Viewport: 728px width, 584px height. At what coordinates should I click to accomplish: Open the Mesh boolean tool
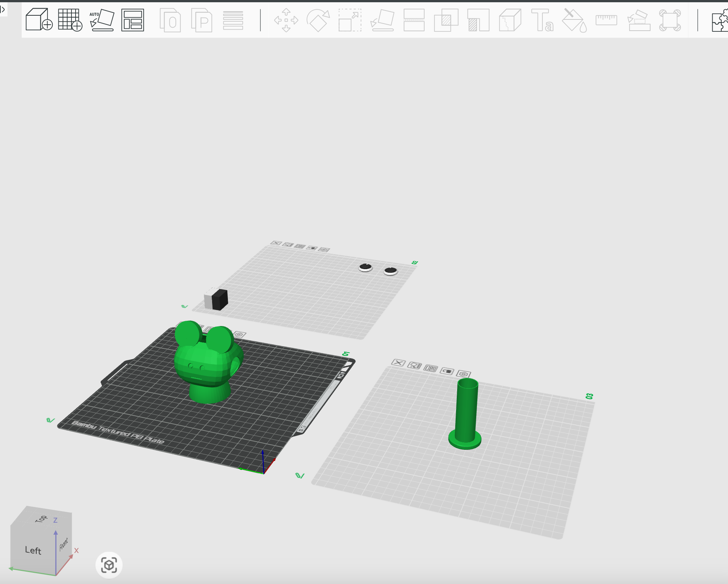(446, 20)
